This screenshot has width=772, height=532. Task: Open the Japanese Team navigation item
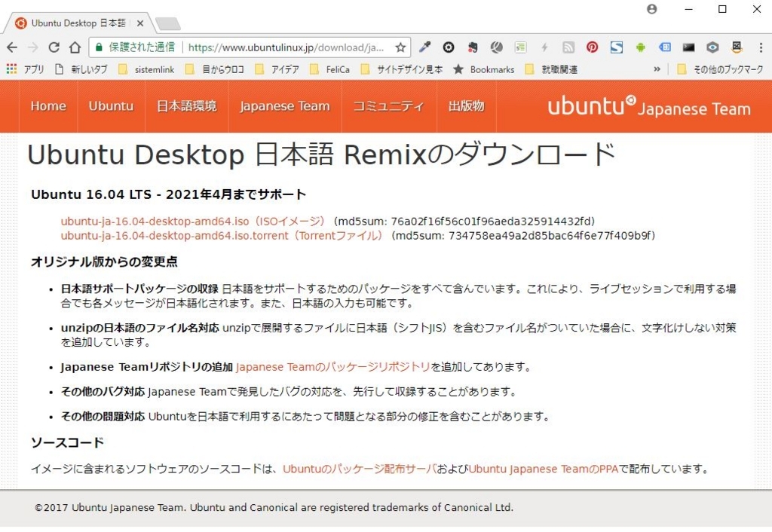tap(284, 106)
